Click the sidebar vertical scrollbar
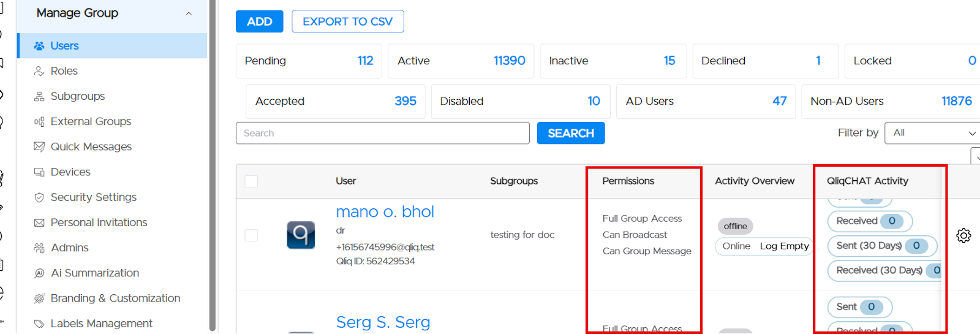This screenshot has width=980, height=334. click(213, 165)
